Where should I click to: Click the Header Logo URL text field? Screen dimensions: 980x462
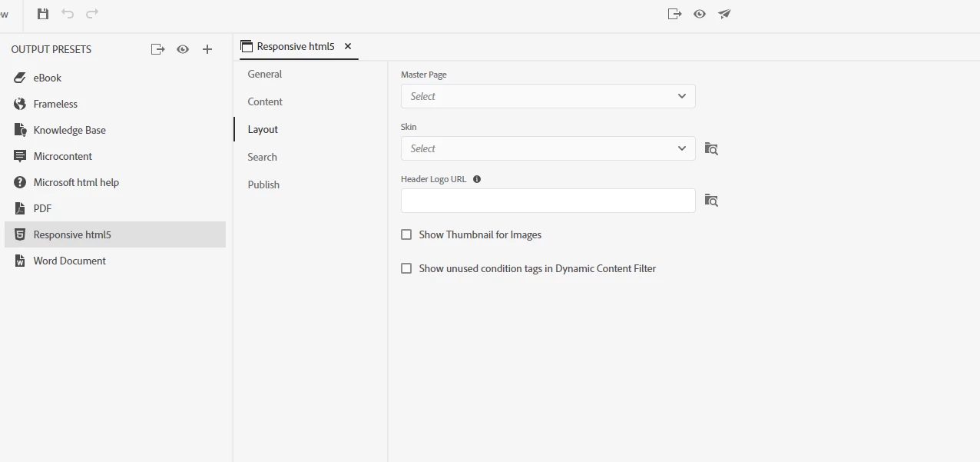(548, 201)
